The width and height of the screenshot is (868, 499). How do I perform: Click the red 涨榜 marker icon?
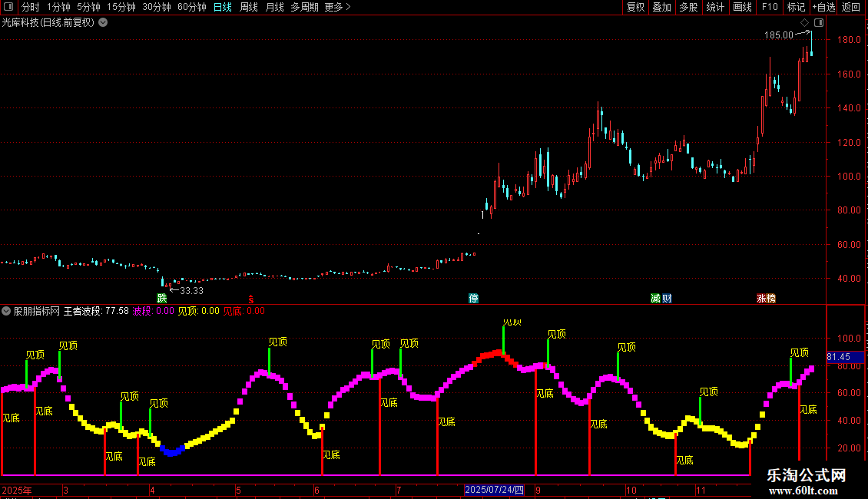pos(766,298)
